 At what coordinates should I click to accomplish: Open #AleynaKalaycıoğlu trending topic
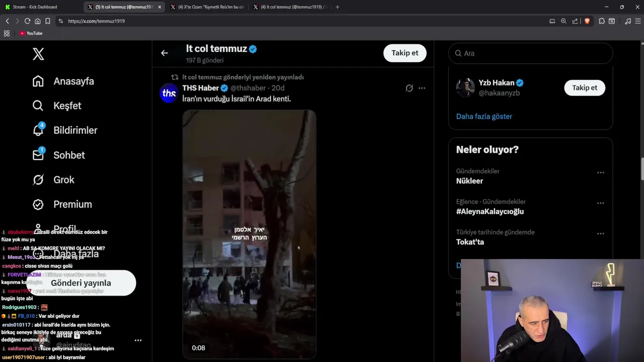point(490,212)
